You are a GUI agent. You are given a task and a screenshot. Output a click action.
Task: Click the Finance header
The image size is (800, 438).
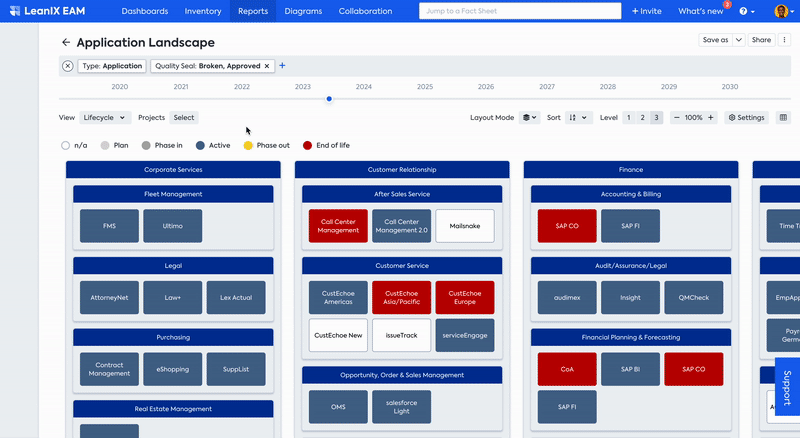click(x=631, y=169)
